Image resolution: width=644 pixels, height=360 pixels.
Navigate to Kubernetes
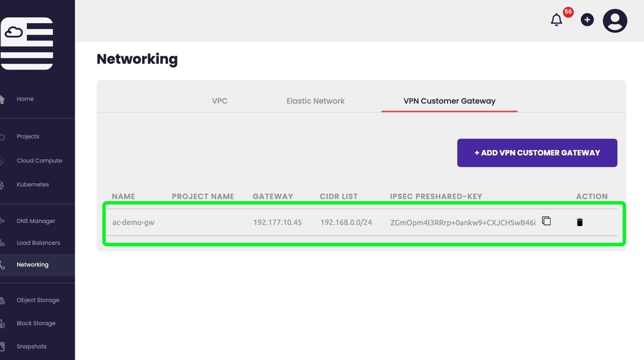[x=33, y=185]
